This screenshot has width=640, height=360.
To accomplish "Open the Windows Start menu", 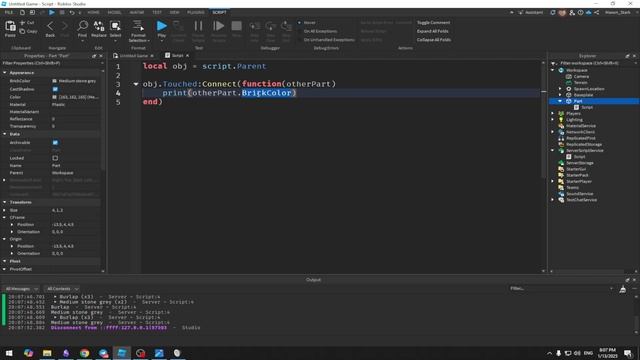I will tap(9, 353).
